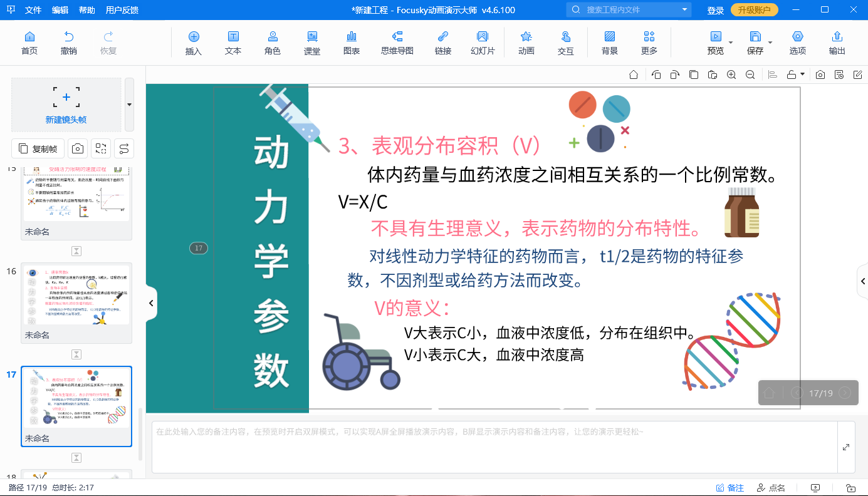Click the paste icon in canvas toolbar
This screenshot has height=496, width=868.
point(712,75)
